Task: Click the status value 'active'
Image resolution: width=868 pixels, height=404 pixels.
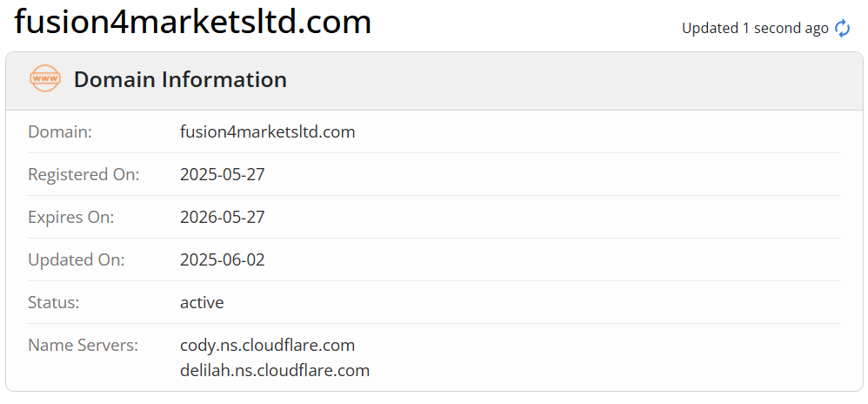Action: (x=202, y=303)
